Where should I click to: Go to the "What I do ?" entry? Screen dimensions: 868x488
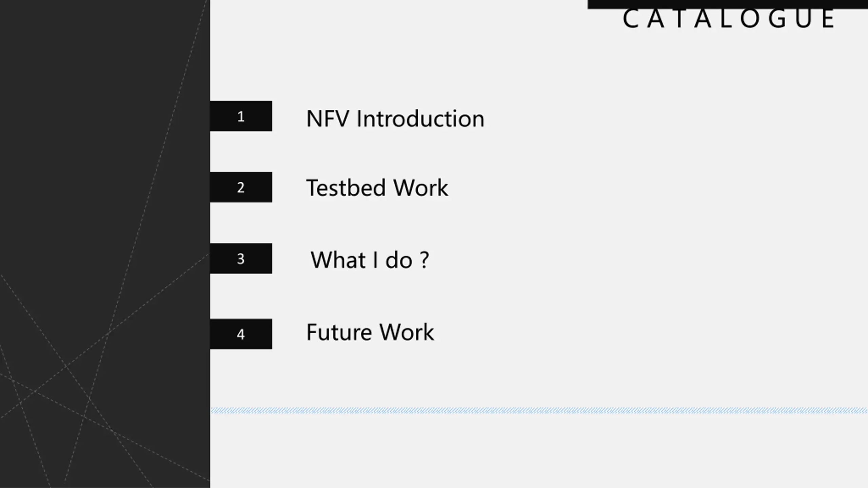(370, 260)
